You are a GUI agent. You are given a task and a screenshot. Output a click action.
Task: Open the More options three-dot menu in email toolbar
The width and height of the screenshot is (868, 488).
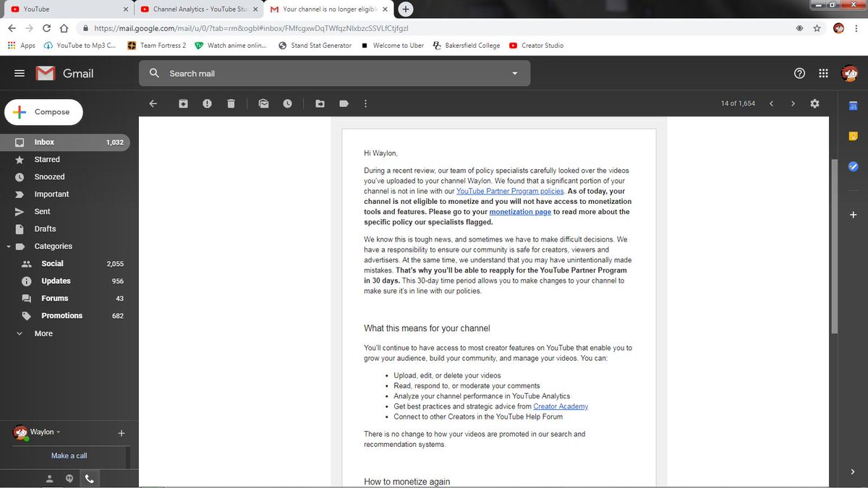coord(365,103)
